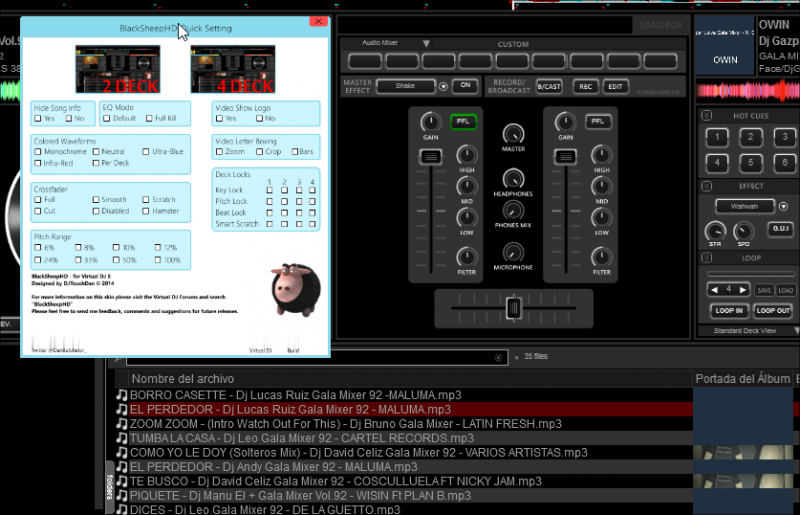800x515 pixels.
Task: Click the first CUSTOM pad button
Action: point(364,61)
